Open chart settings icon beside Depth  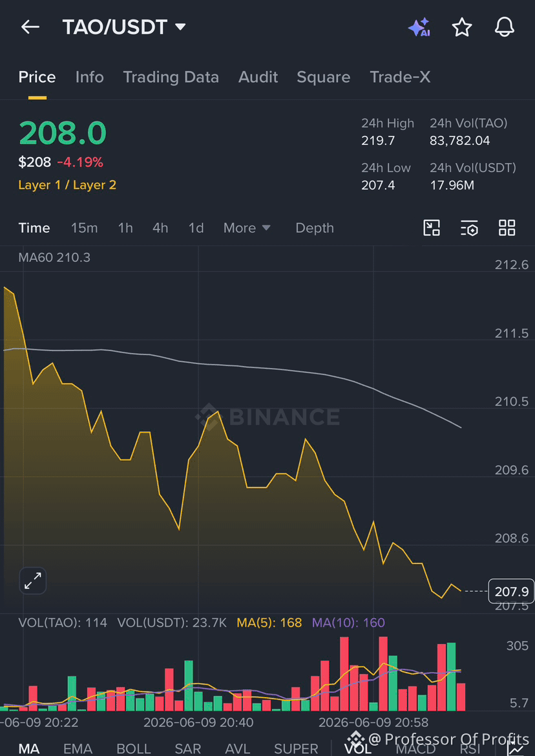pyautogui.click(x=469, y=228)
